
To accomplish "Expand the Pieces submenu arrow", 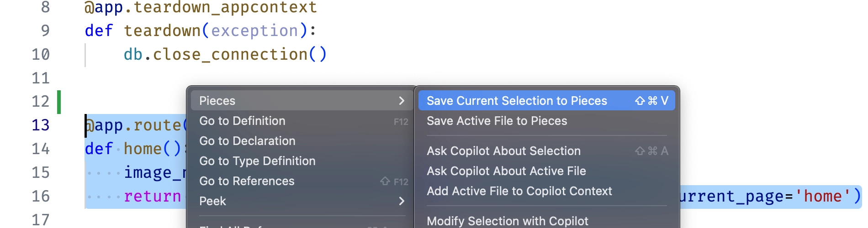I will (x=402, y=101).
